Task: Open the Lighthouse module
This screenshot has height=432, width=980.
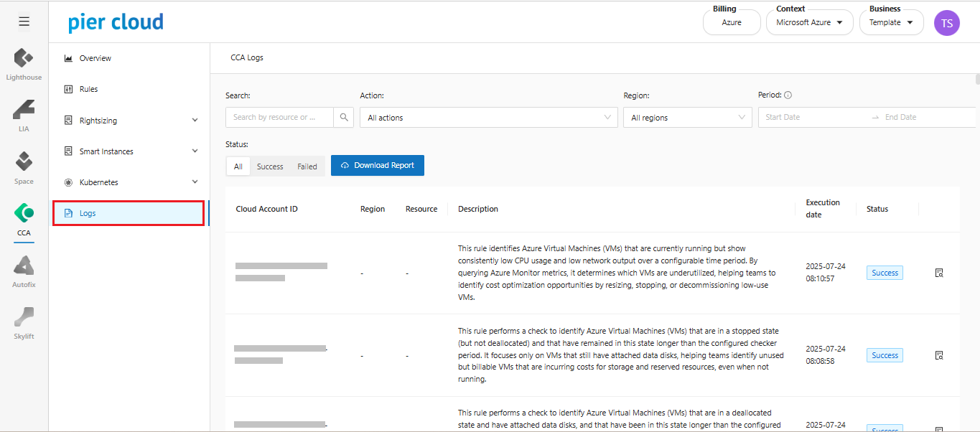Action: coord(24,64)
